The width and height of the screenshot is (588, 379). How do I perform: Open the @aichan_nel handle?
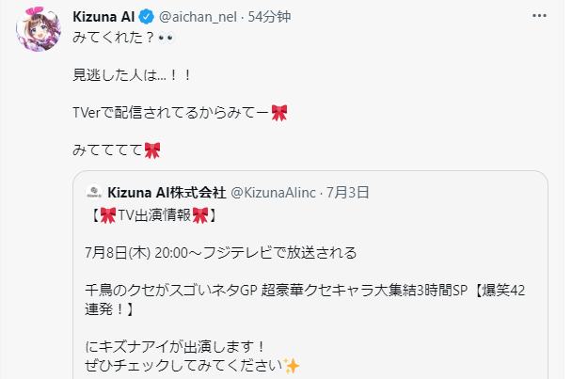204,17
